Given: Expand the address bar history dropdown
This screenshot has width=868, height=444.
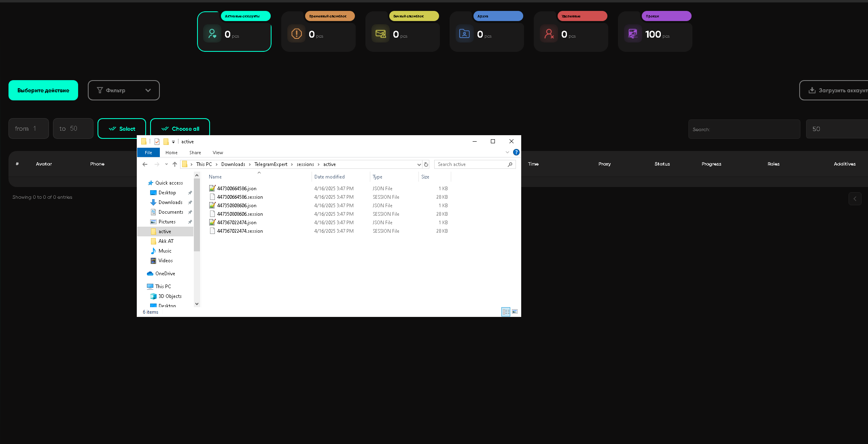Looking at the screenshot, I should click(419, 164).
